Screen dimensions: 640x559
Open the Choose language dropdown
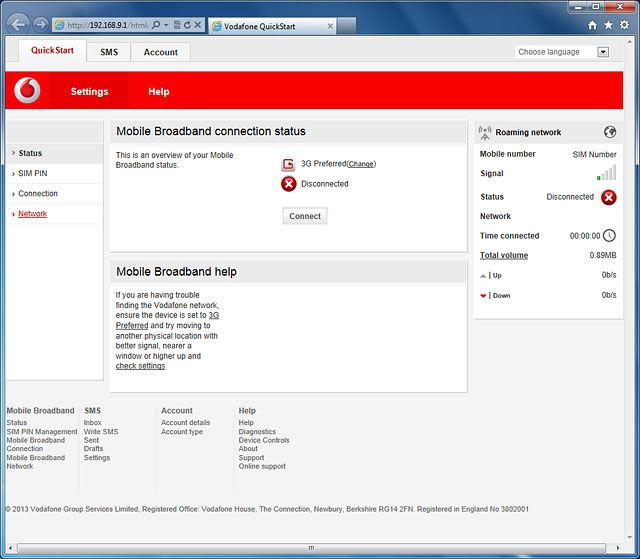(x=603, y=52)
